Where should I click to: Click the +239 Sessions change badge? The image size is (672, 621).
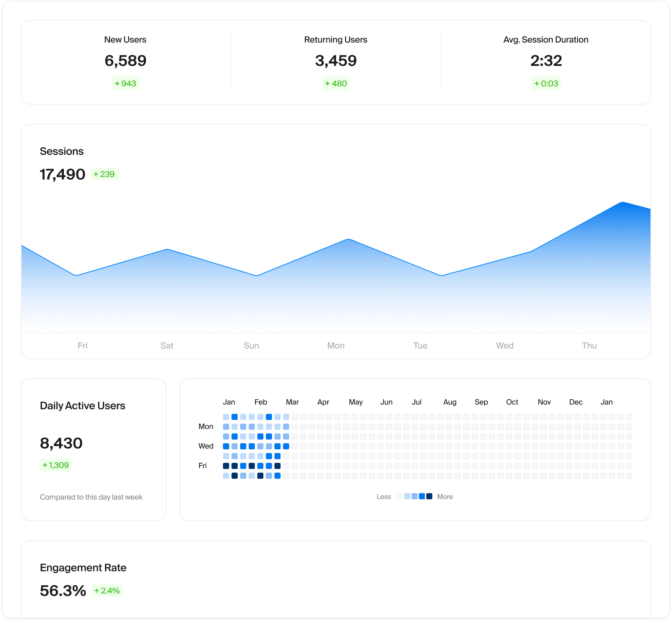[x=105, y=174]
